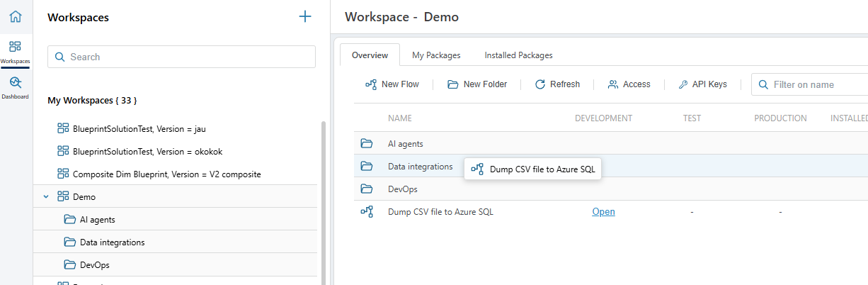This screenshot has width=868, height=285.
Task: Click workspace icon of BlueprintSolutionTest okokok
Action: tap(62, 151)
